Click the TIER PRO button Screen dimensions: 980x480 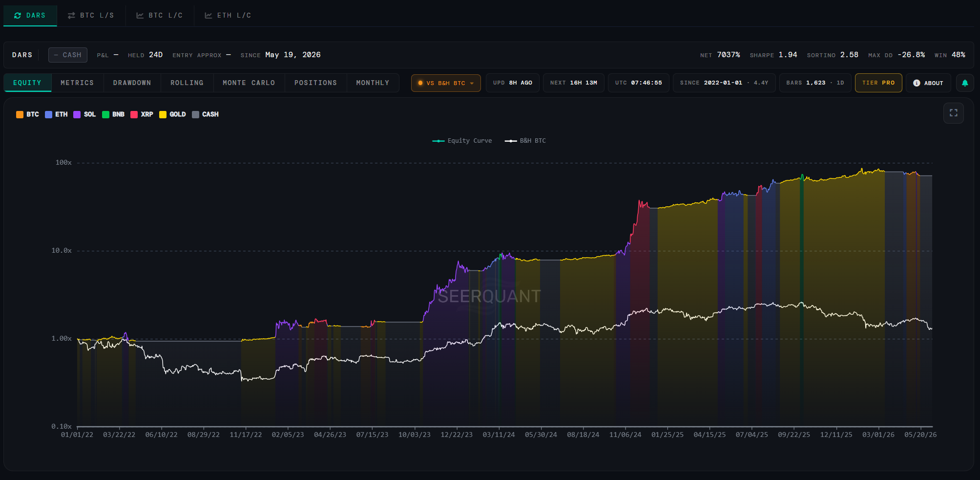[x=878, y=83]
